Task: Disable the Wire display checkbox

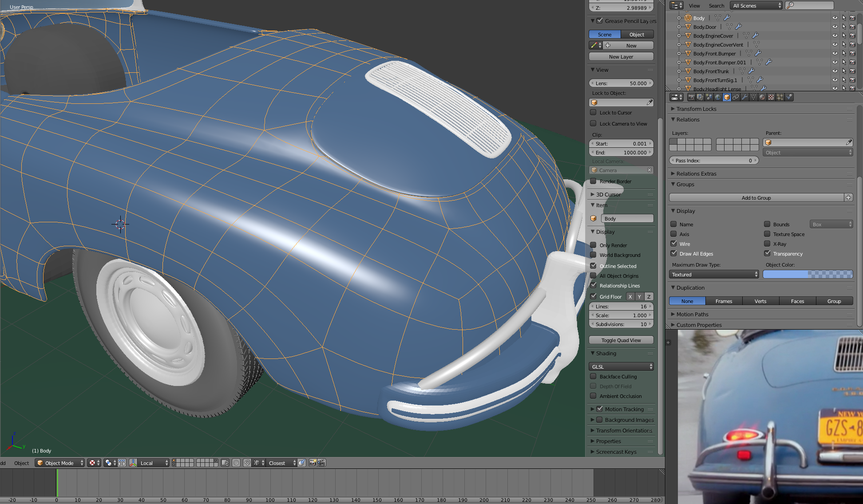Action: (674, 244)
